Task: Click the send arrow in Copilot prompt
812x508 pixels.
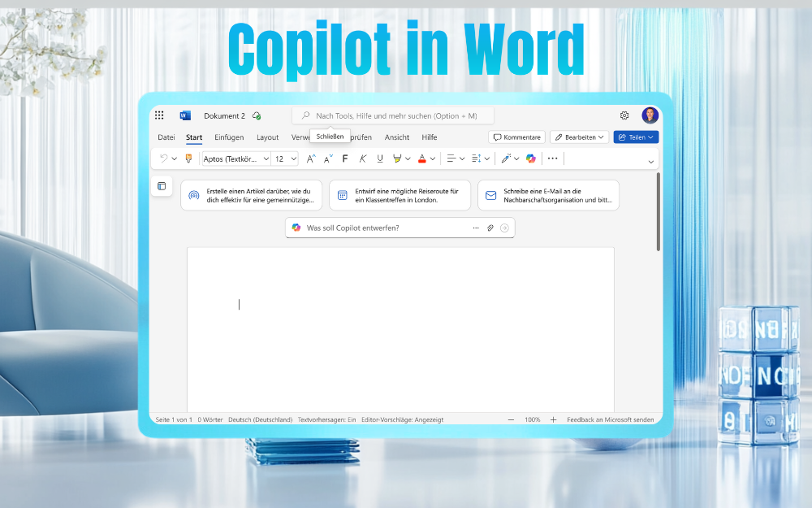Action: pos(504,228)
